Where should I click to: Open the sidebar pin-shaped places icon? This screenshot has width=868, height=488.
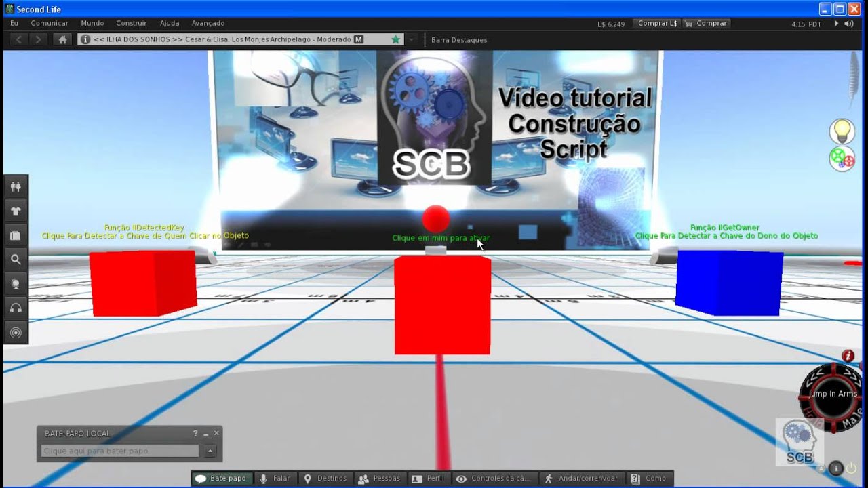point(16,283)
